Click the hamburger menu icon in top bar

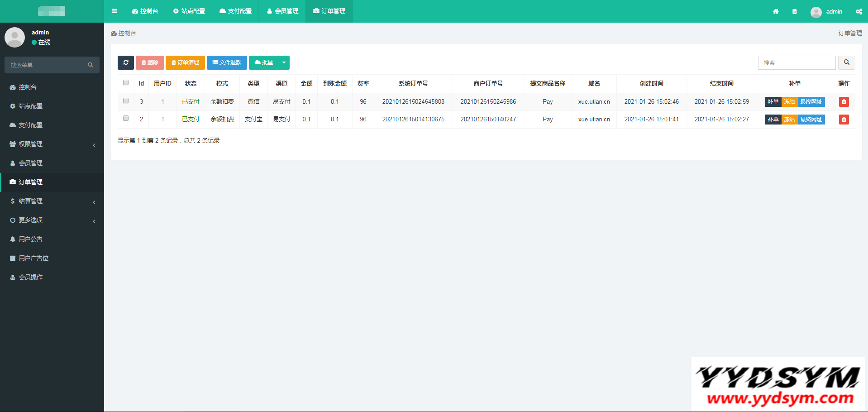pos(114,11)
